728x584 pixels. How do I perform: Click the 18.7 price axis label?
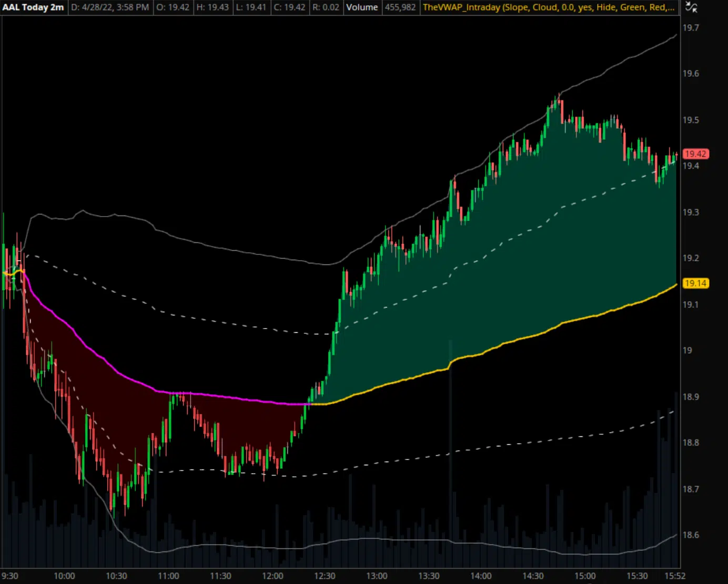click(x=691, y=489)
